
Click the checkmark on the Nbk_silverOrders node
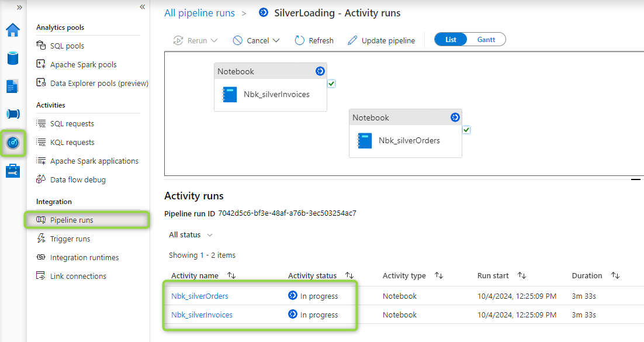click(x=466, y=130)
